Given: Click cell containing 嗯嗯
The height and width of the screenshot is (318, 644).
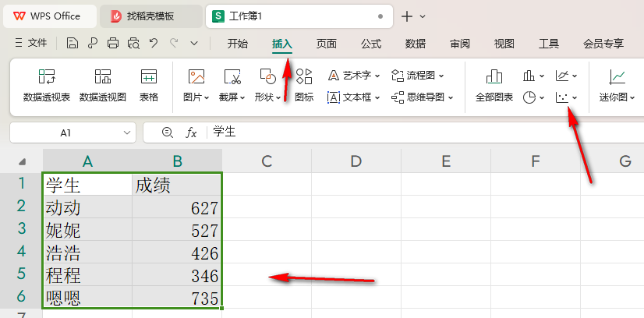Looking at the screenshot, I should click(x=87, y=297).
